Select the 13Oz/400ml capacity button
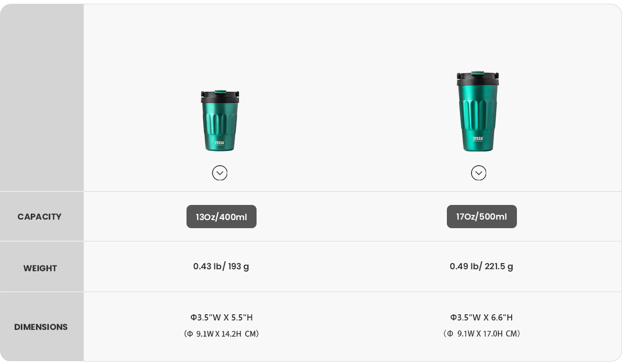This screenshot has height=364, width=622. 222,217
